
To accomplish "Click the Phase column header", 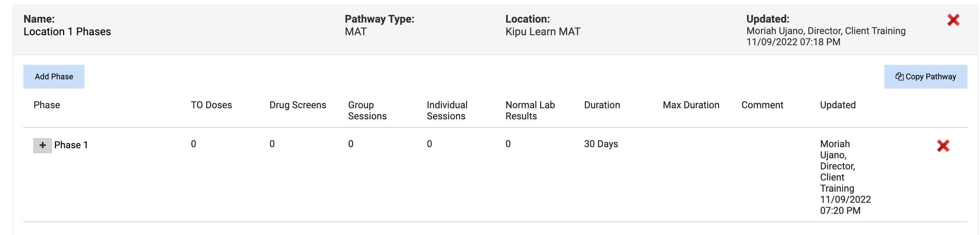I will tap(47, 105).
